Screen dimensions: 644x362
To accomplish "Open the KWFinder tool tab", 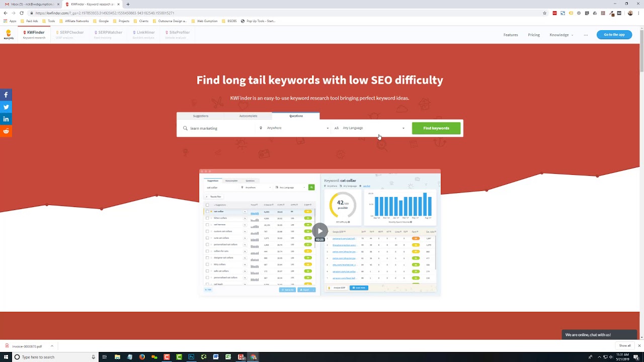I will pyautogui.click(x=34, y=34).
